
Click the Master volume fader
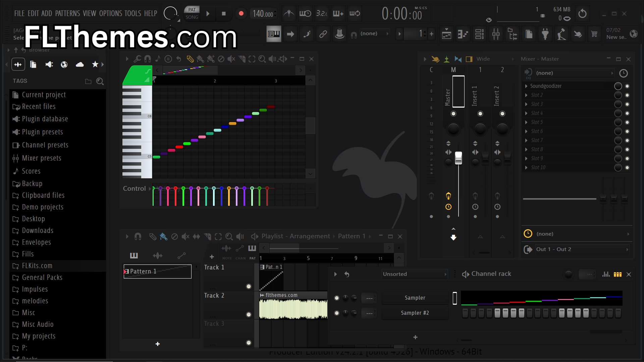point(458,158)
